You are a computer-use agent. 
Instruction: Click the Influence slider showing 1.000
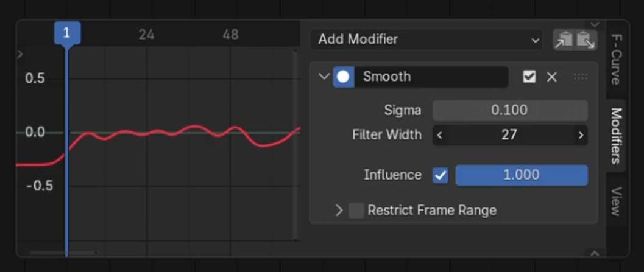click(x=522, y=175)
